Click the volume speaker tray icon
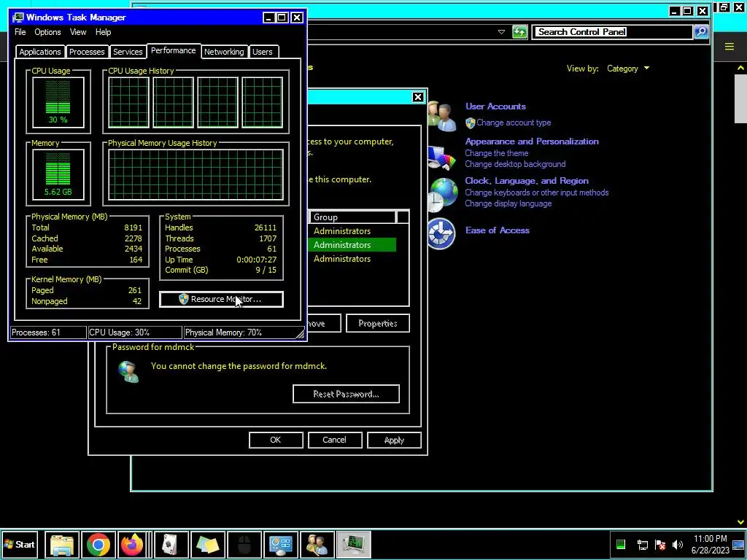The width and height of the screenshot is (747, 560). click(x=678, y=544)
